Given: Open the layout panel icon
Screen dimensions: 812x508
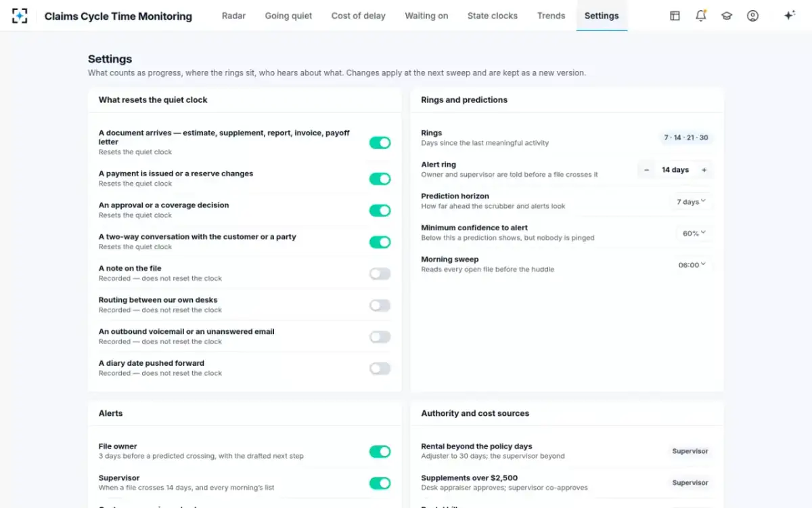Looking at the screenshot, I should pos(675,16).
